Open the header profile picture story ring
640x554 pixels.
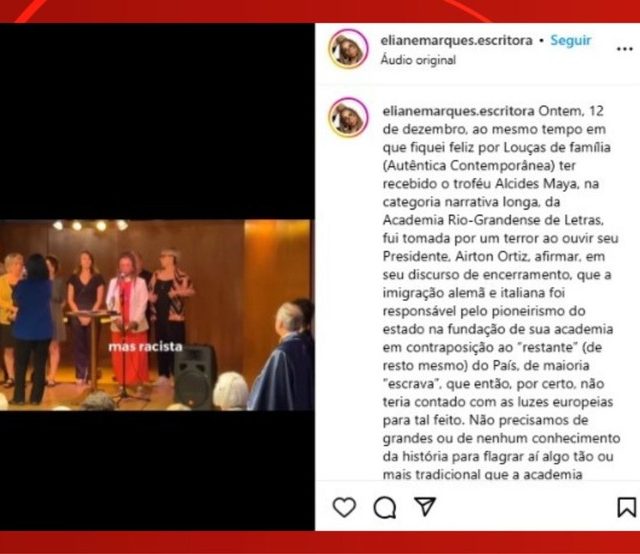[x=348, y=49]
